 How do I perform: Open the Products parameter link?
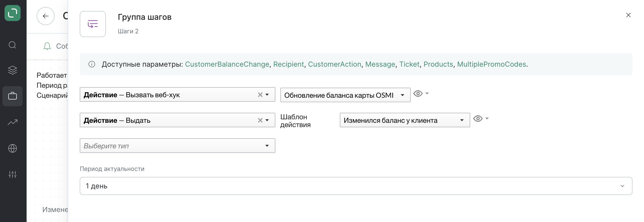438,64
